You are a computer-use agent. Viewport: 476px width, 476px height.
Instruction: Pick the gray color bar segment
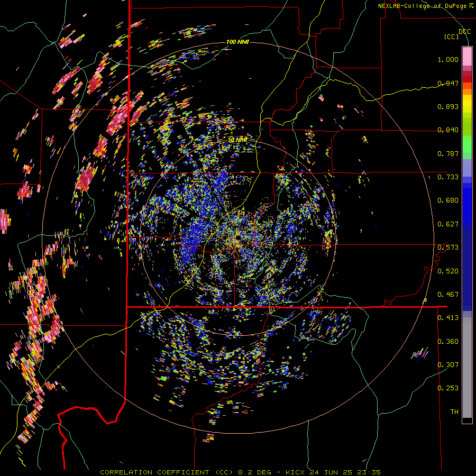click(467, 368)
